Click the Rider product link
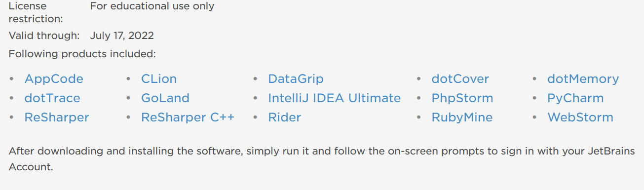This screenshot has height=190, width=644. pos(285,117)
